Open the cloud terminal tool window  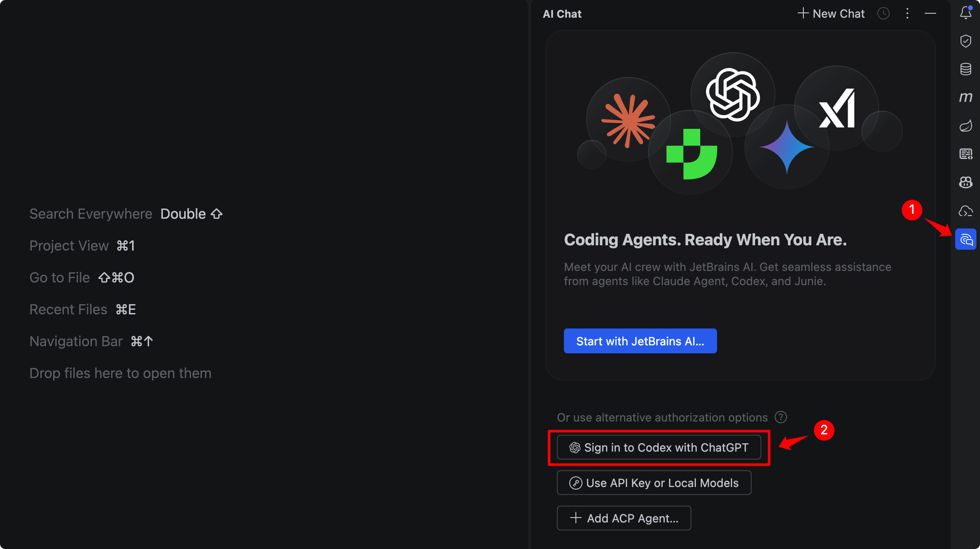tap(965, 211)
